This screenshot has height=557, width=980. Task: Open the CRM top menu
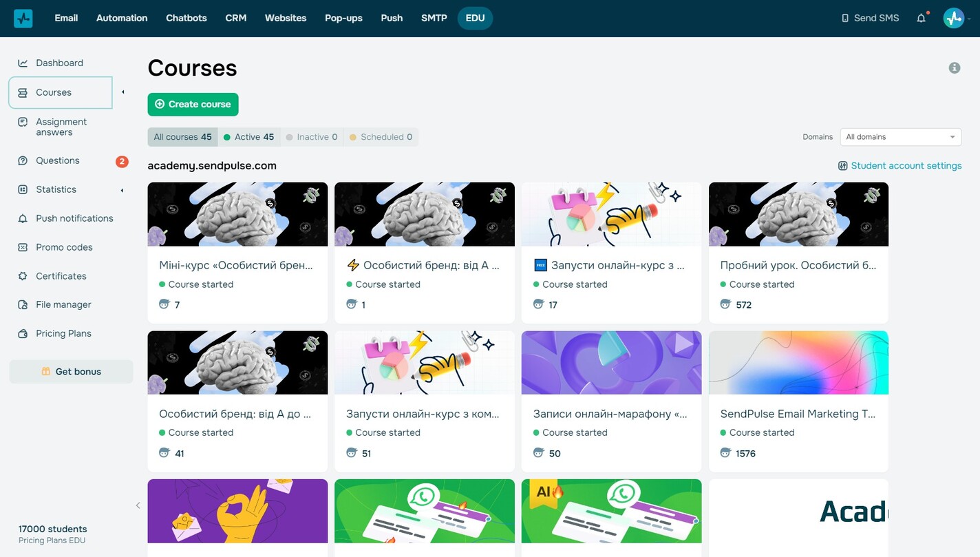tap(236, 18)
